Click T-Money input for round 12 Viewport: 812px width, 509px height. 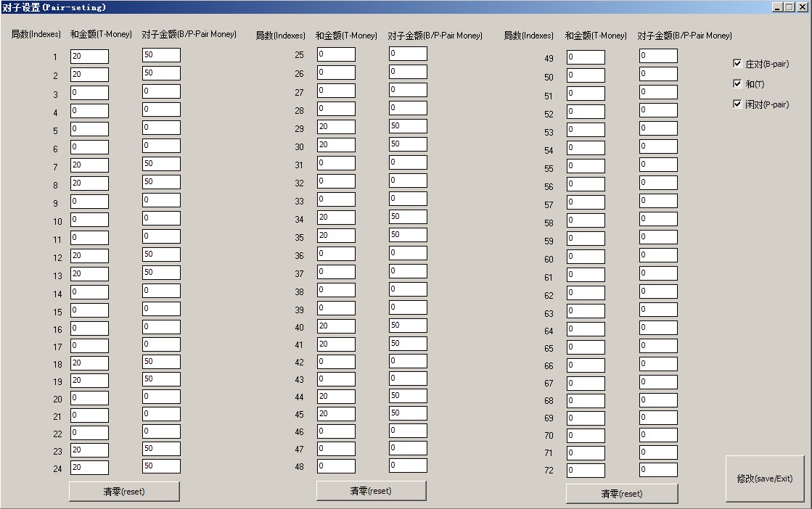(89, 256)
